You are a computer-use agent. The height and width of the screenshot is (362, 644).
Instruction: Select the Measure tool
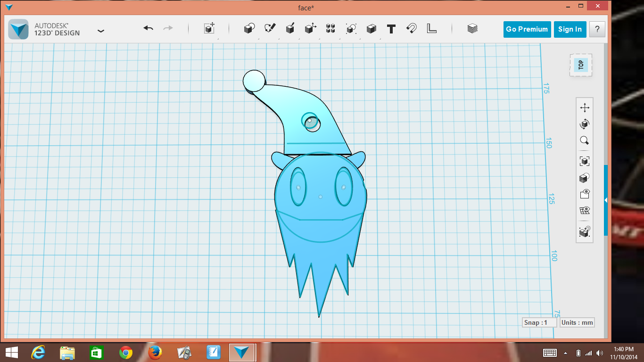[431, 28]
